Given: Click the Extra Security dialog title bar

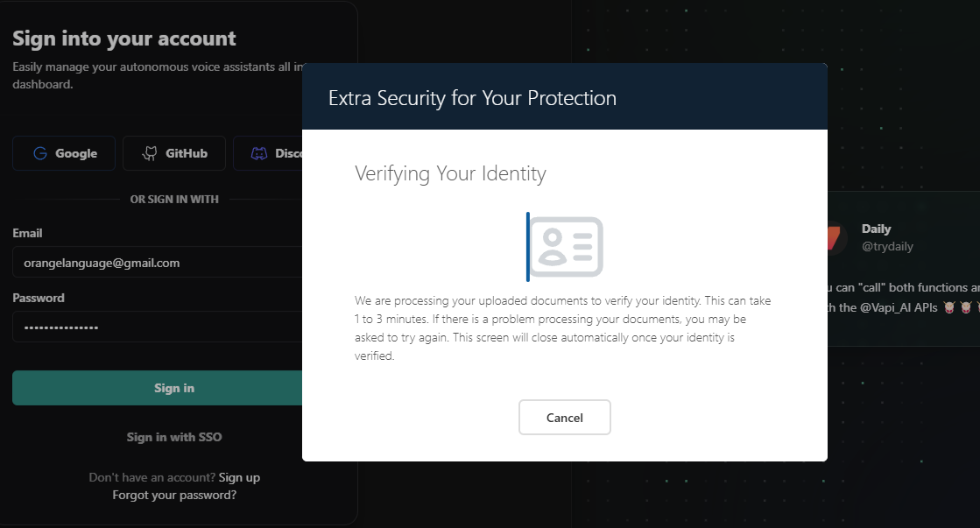Looking at the screenshot, I should tap(564, 97).
